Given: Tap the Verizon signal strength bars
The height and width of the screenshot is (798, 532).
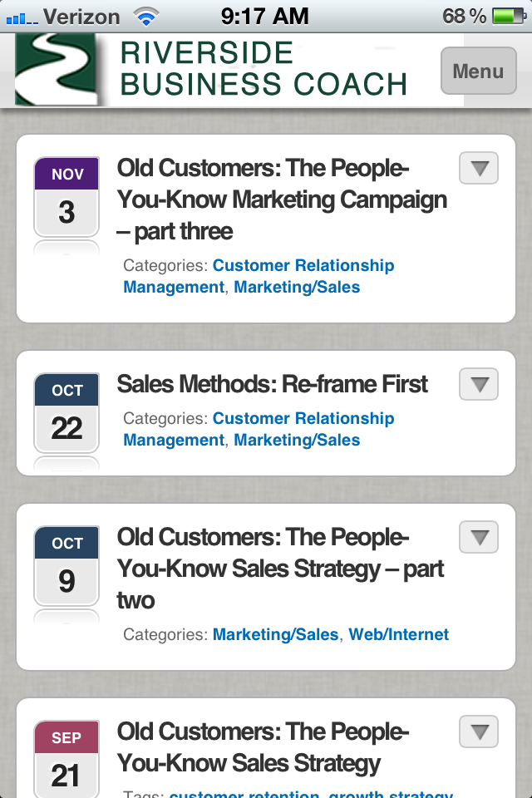Looking at the screenshot, I should (x=22, y=19).
